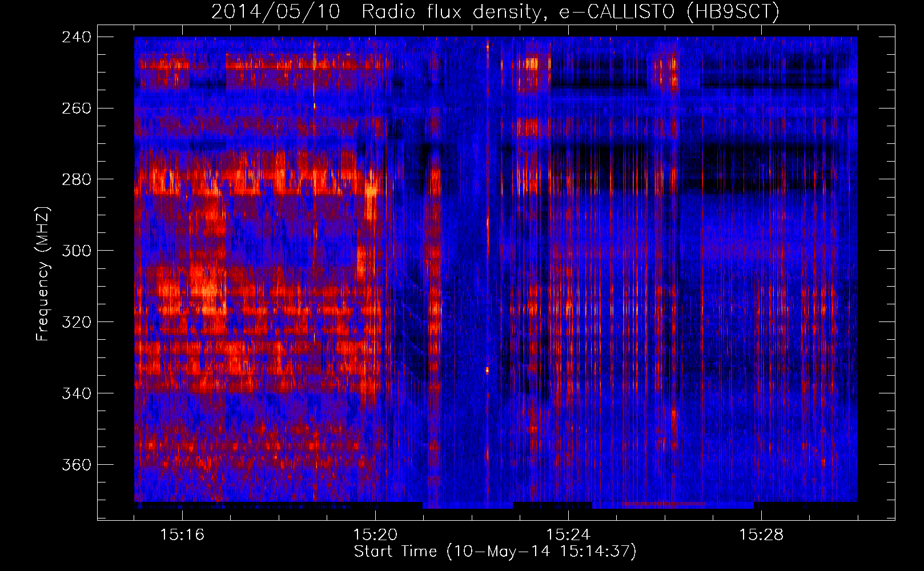Image resolution: width=924 pixels, height=571 pixels.
Task: Click the 300 frequency tick label
Action: 77,251
